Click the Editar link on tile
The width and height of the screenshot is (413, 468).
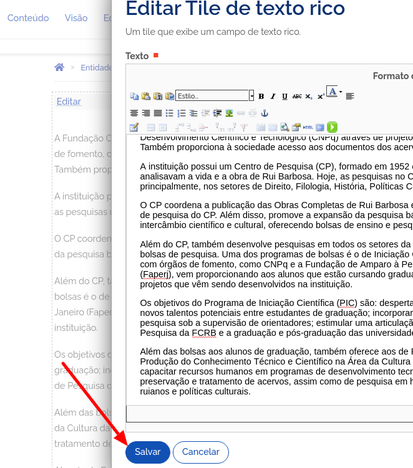pyautogui.click(x=69, y=101)
